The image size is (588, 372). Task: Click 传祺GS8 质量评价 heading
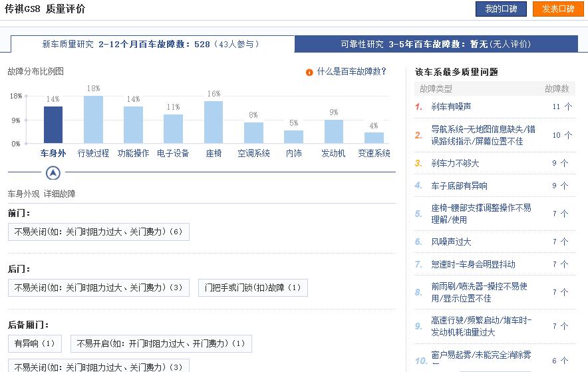45,9
